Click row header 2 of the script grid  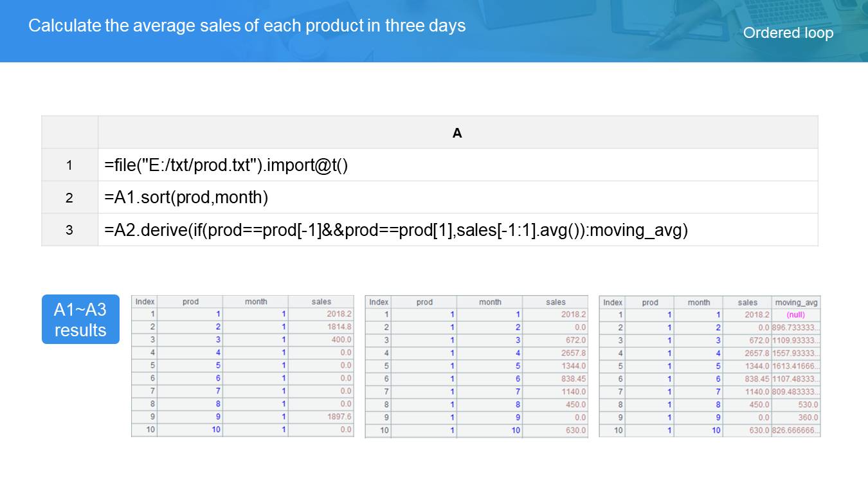[x=69, y=197]
